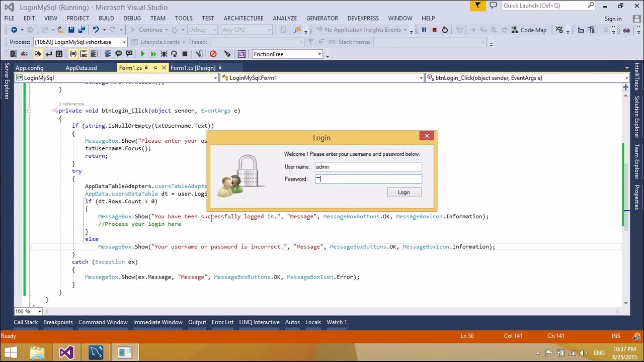Click the Save (floppy disk) icon

point(71,30)
